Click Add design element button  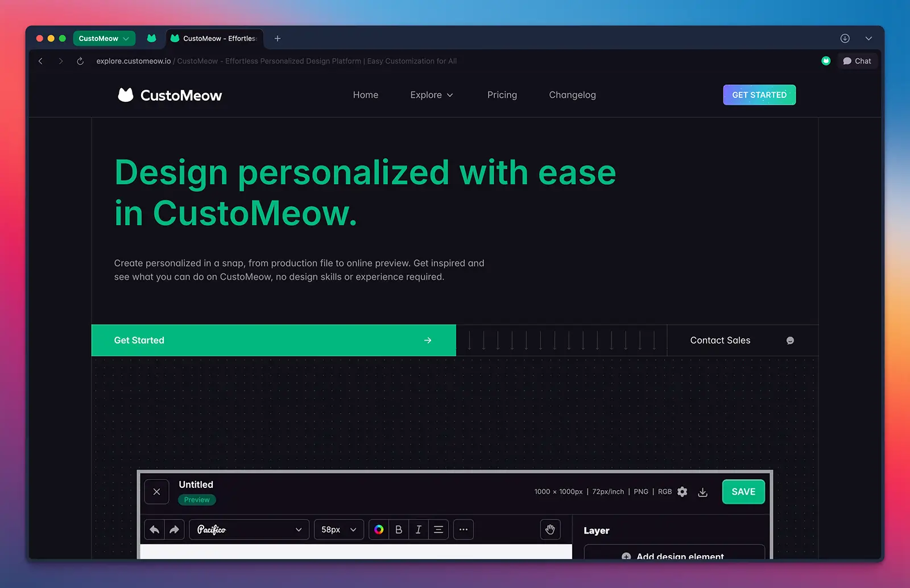pos(674,553)
